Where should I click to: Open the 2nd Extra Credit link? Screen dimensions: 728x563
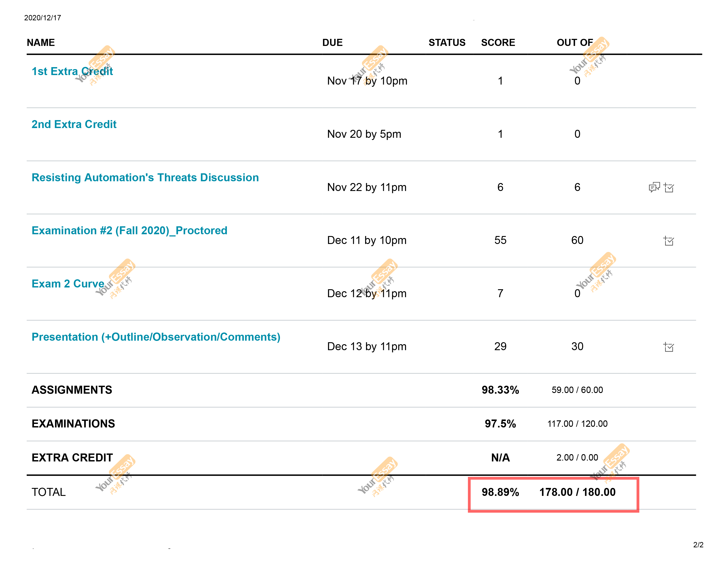click(74, 124)
